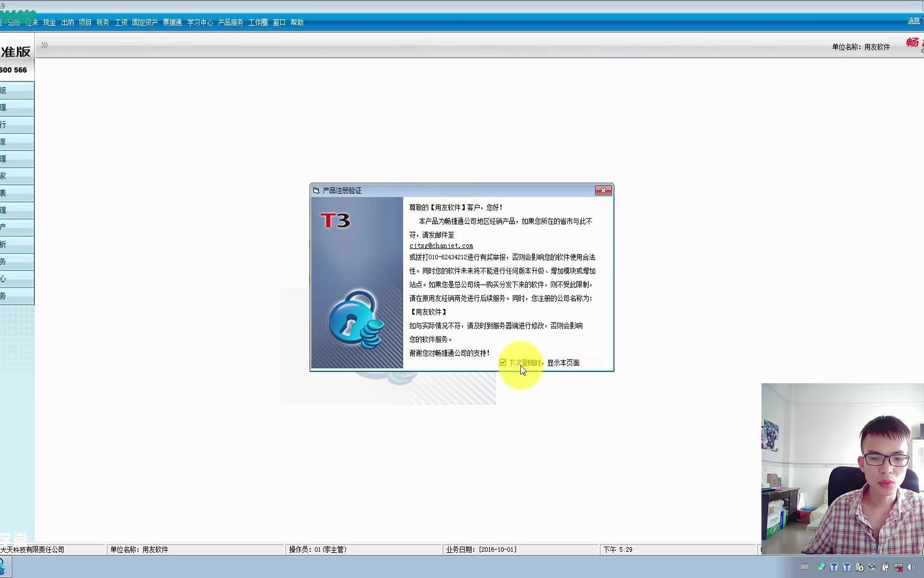Click the 【用友软件】 company name in dialog

pyautogui.click(x=428, y=312)
